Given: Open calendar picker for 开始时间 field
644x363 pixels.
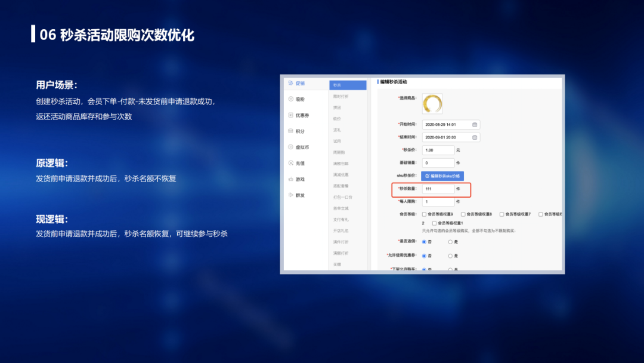Looking at the screenshot, I should (475, 125).
